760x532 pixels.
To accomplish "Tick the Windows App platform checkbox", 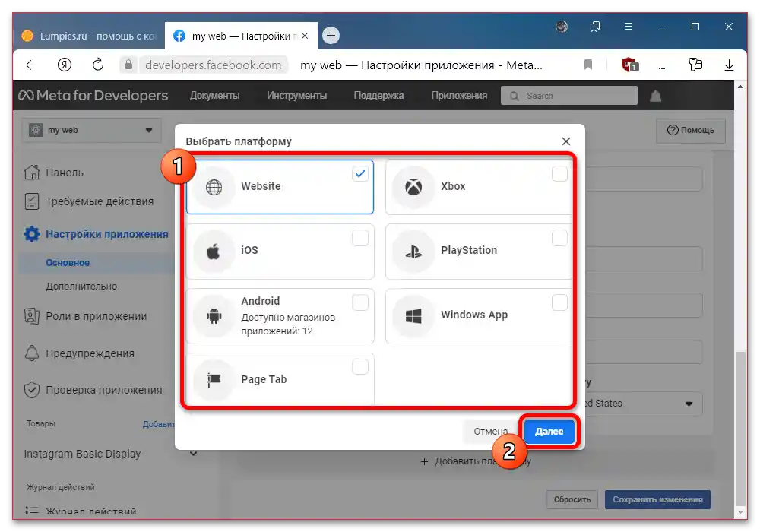I will click(x=559, y=302).
